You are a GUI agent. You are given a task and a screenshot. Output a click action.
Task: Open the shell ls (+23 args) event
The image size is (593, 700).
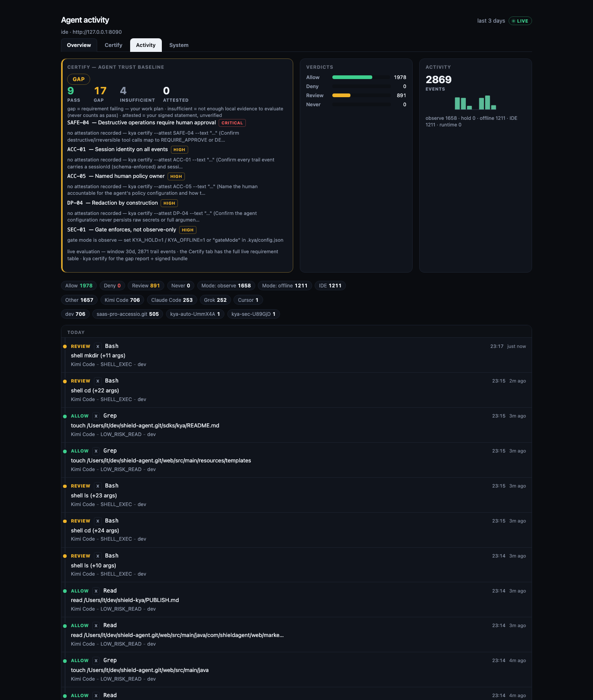pyautogui.click(x=296, y=495)
